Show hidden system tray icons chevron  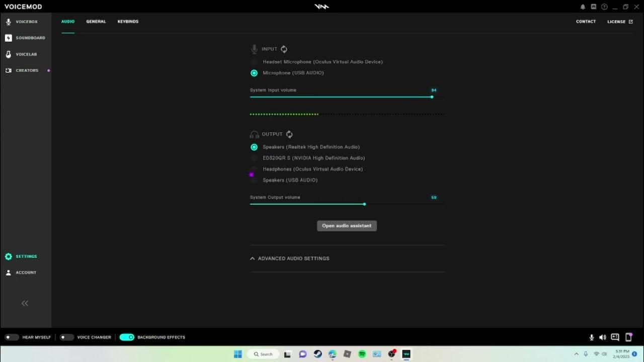tap(576, 354)
